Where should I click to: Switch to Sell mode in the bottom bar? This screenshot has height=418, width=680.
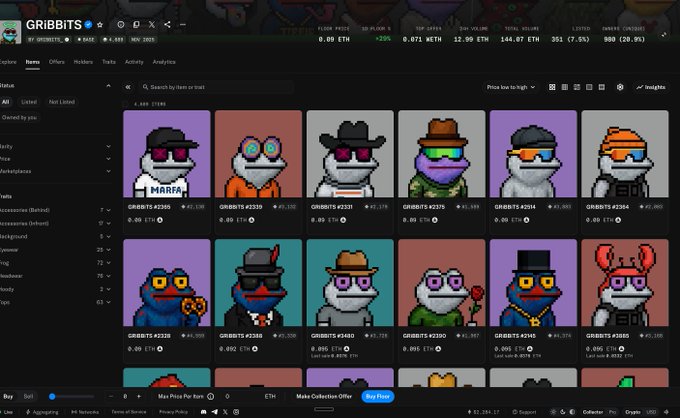pos(28,396)
